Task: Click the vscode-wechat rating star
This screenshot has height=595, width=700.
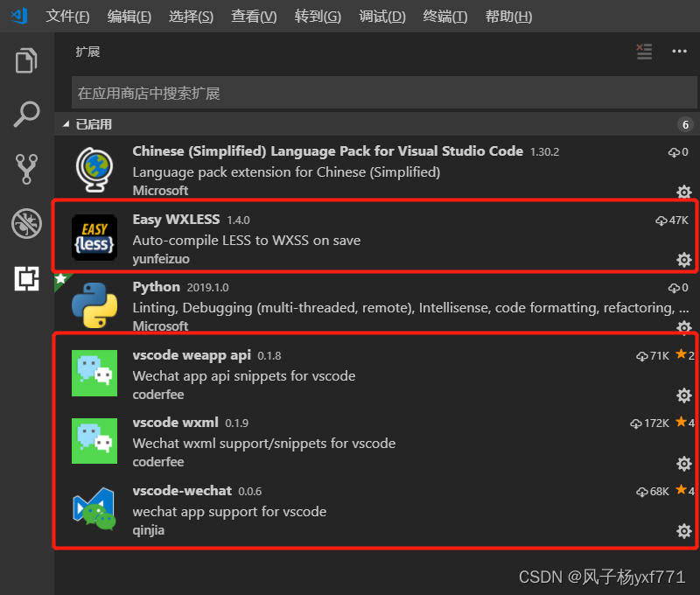Action: tap(682, 490)
